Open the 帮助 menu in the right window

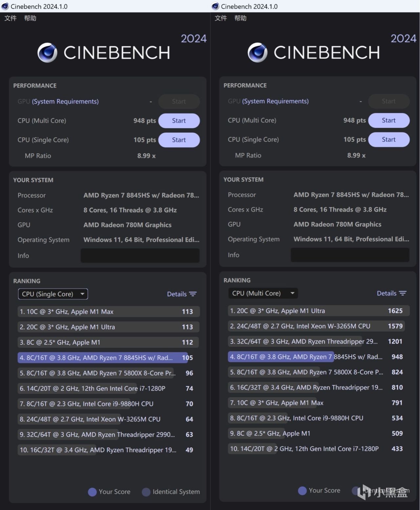pyautogui.click(x=241, y=18)
